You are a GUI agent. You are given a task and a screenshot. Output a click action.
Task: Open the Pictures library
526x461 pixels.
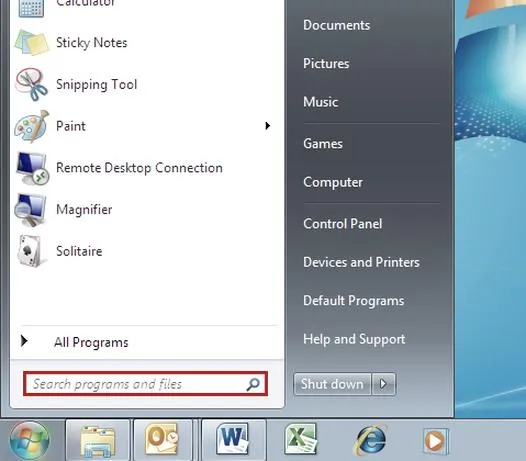(326, 63)
